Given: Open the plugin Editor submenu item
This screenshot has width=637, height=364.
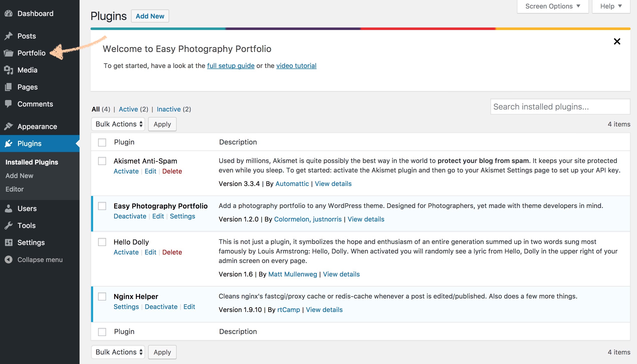Looking at the screenshot, I should [x=15, y=189].
